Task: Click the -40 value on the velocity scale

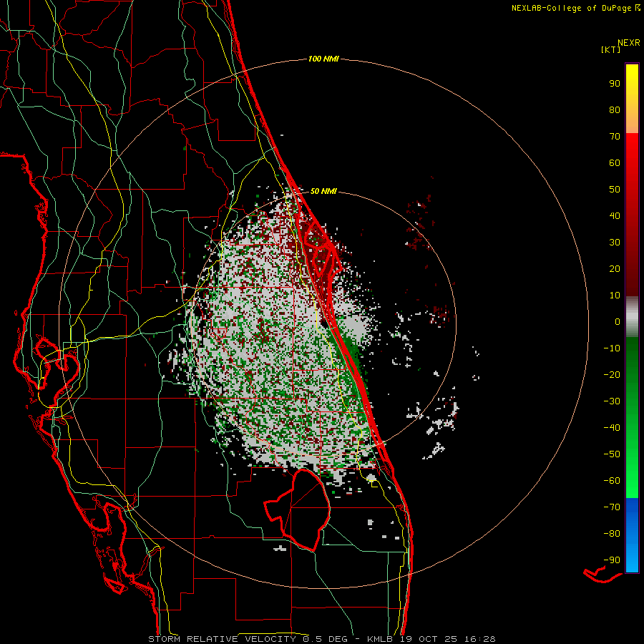Action: [x=612, y=428]
